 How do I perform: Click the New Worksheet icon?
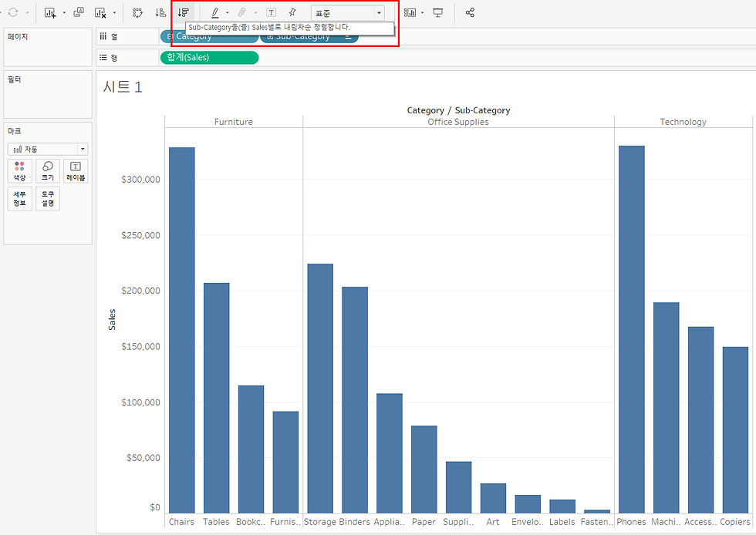49,12
